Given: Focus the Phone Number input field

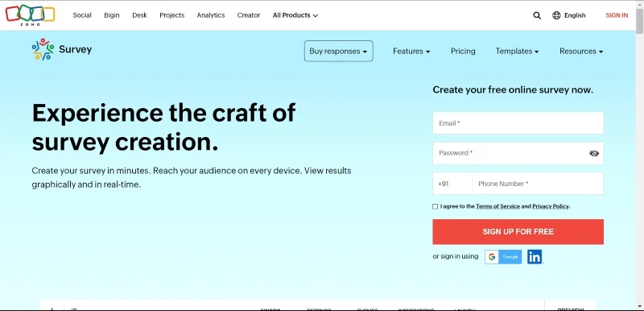Looking at the screenshot, I should pos(538,184).
